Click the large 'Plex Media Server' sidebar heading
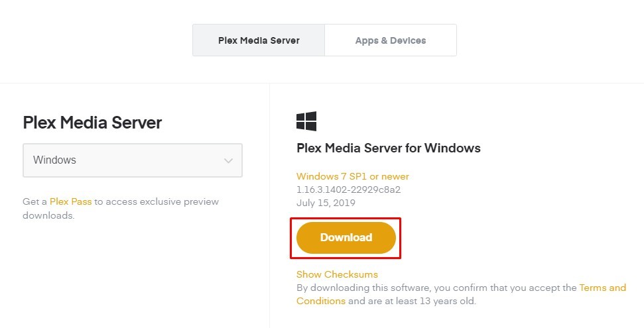 92,123
